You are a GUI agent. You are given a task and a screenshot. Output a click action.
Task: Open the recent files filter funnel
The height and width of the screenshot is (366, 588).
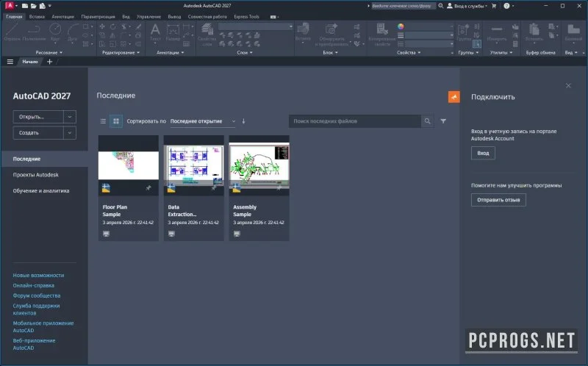[443, 121]
